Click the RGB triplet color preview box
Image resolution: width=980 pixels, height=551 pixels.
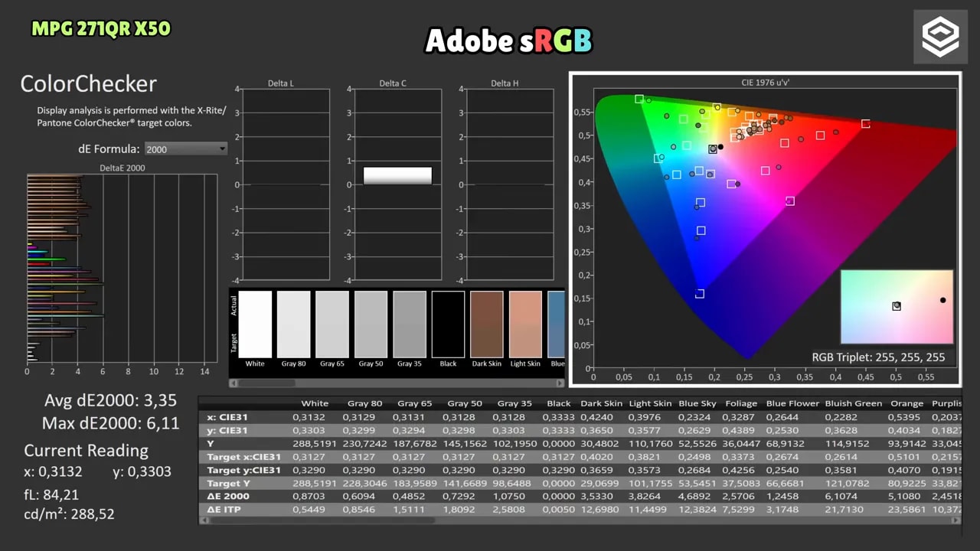coord(897,306)
